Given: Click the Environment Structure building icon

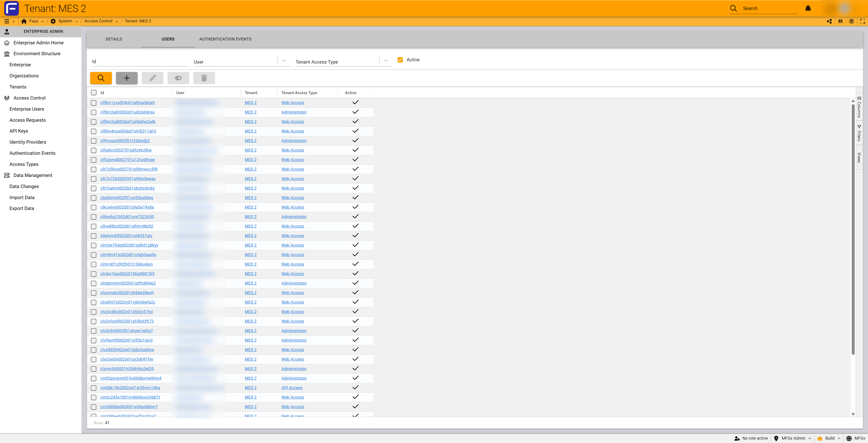Looking at the screenshot, I should pyautogui.click(x=7, y=54).
